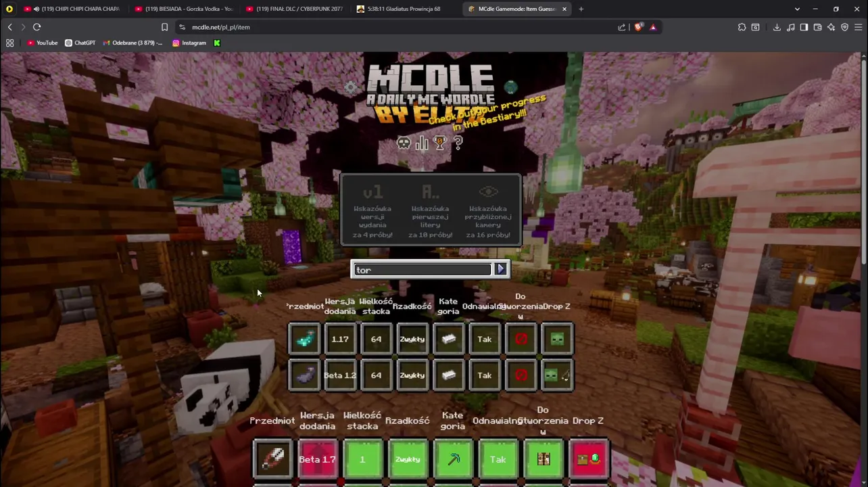Open the trophy achievements icon
This screenshot has width=868, height=487.
coord(440,143)
